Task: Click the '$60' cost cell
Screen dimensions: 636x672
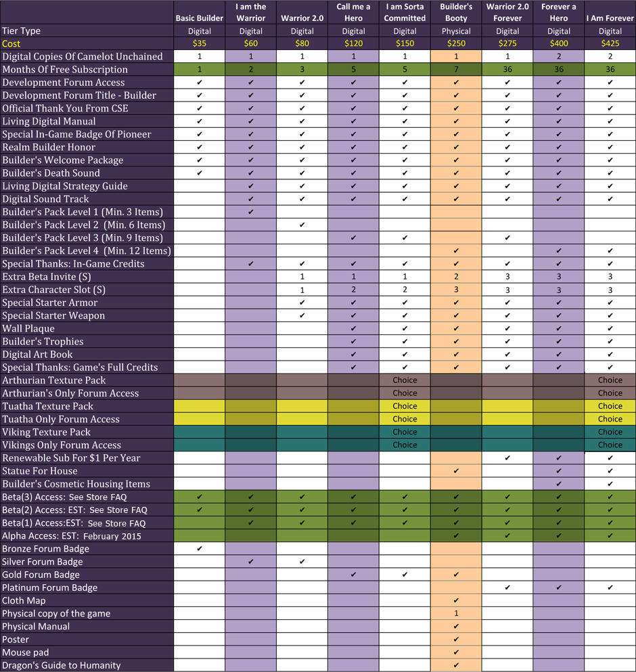Action: (251, 43)
